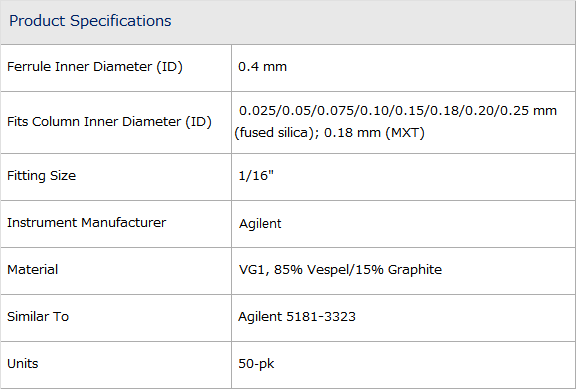The height and width of the screenshot is (389, 576).
Task: Click the 0.025/0.05/0.075 column diameter line
Action: tap(398, 111)
